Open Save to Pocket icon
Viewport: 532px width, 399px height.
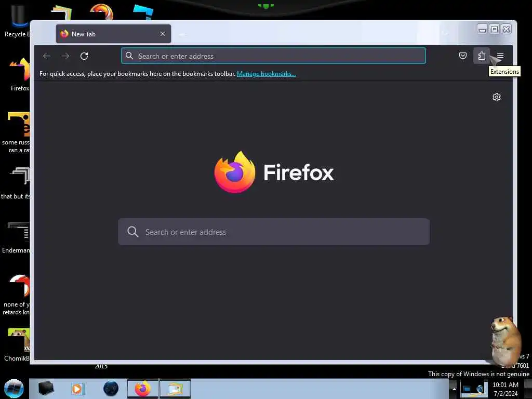click(463, 56)
